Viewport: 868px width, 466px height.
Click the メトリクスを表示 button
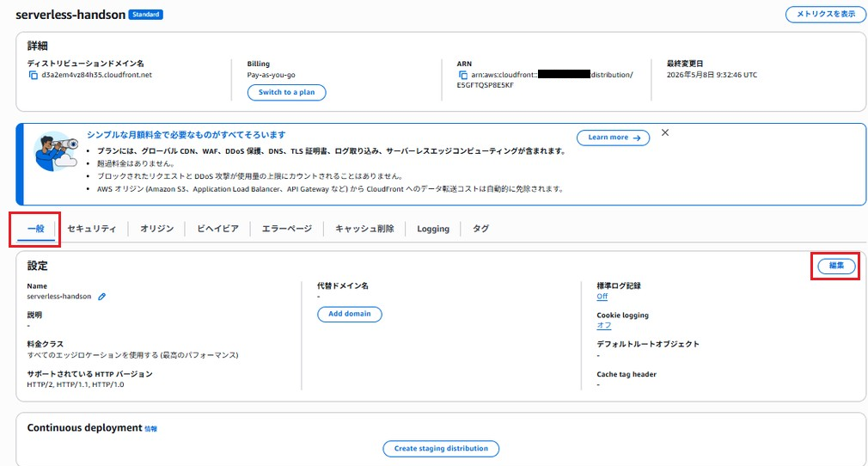(x=825, y=15)
